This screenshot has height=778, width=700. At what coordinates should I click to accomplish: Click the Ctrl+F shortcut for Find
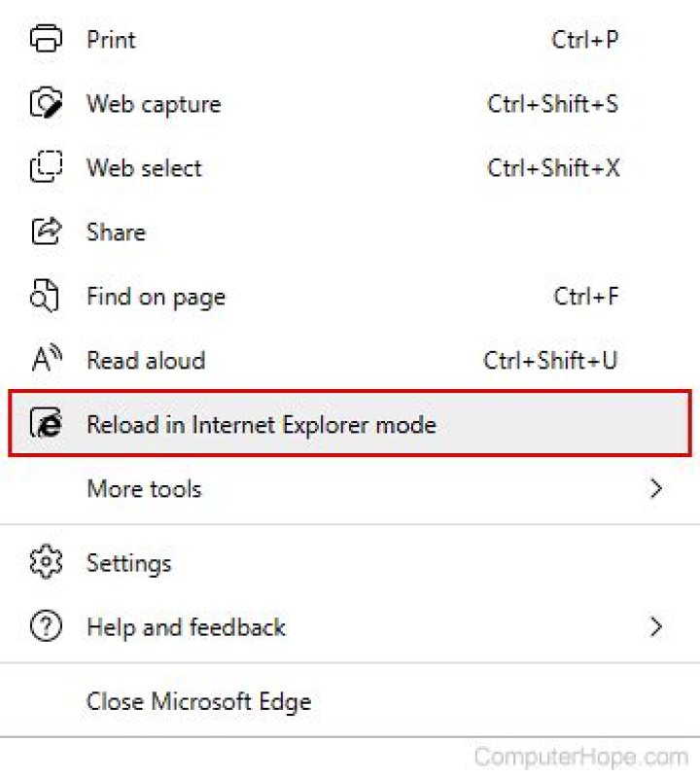point(585,297)
